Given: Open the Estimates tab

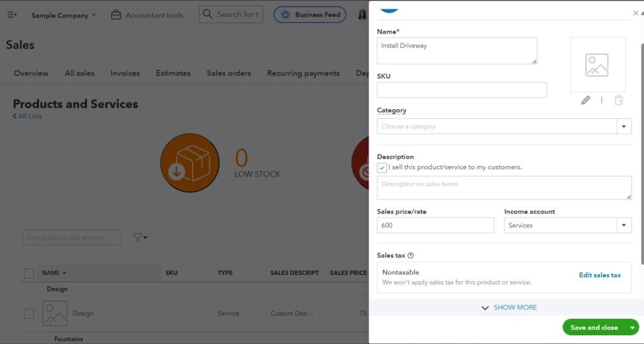Looking at the screenshot, I should coord(173,73).
